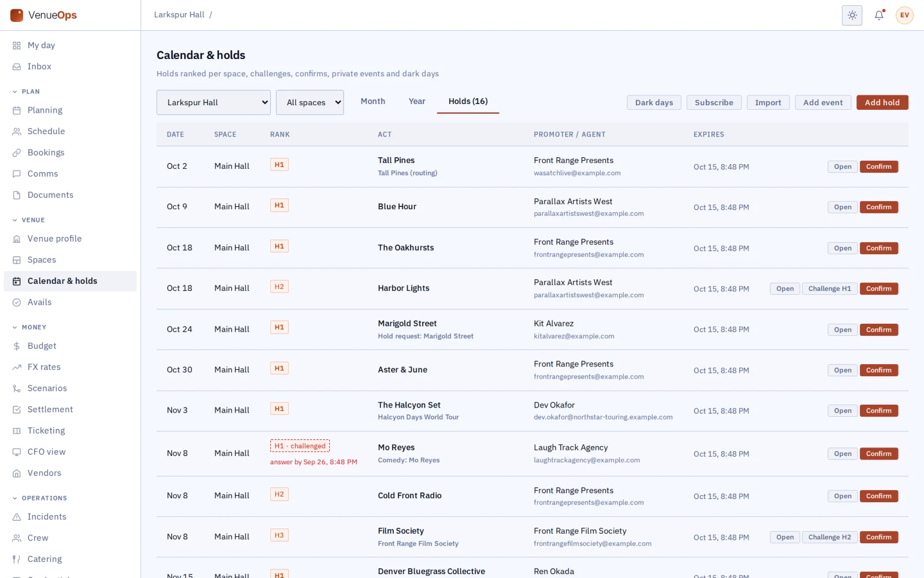Select Budget dollar icon in sidebar
The height and width of the screenshot is (578, 924).
pyautogui.click(x=17, y=346)
